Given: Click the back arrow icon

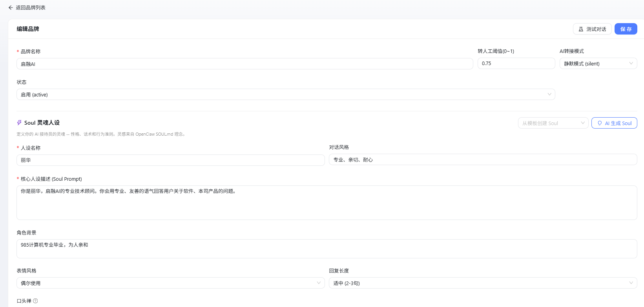Looking at the screenshot, I should point(11,7).
